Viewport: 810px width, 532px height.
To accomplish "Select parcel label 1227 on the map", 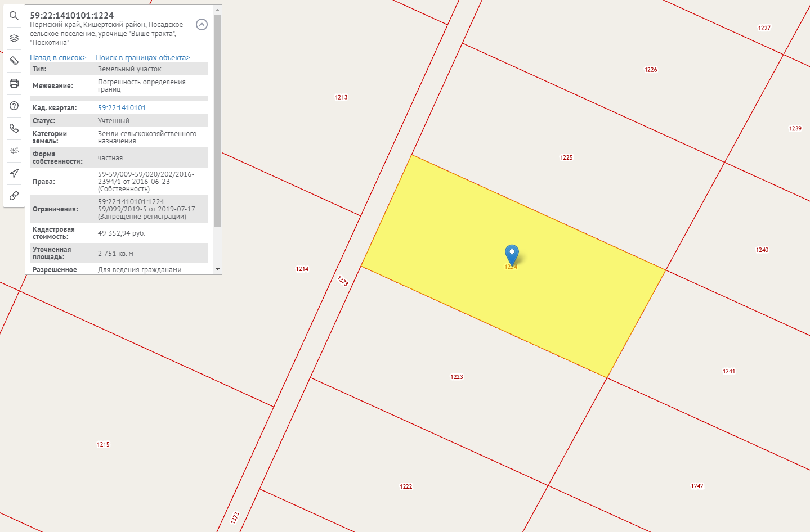I will [764, 28].
